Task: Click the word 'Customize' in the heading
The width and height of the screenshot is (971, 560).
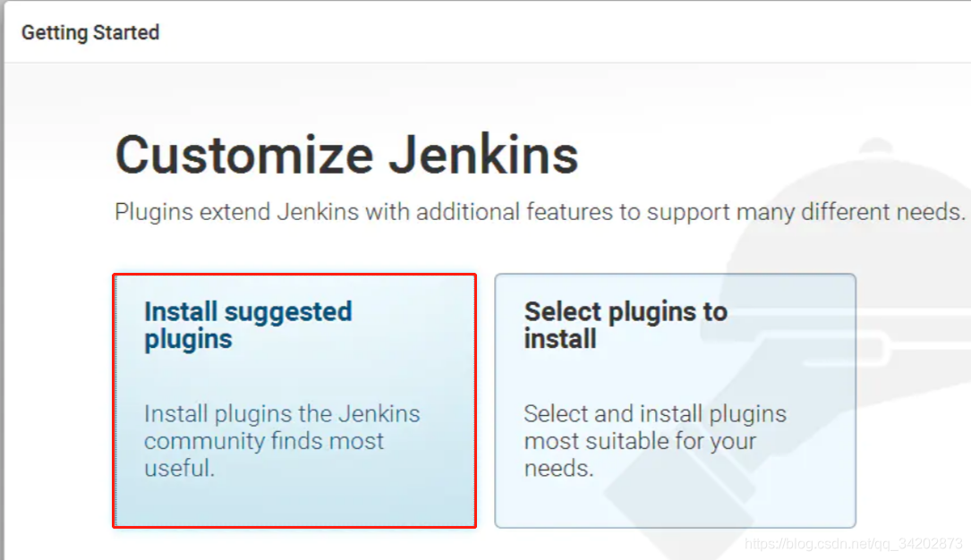Action: [243, 155]
